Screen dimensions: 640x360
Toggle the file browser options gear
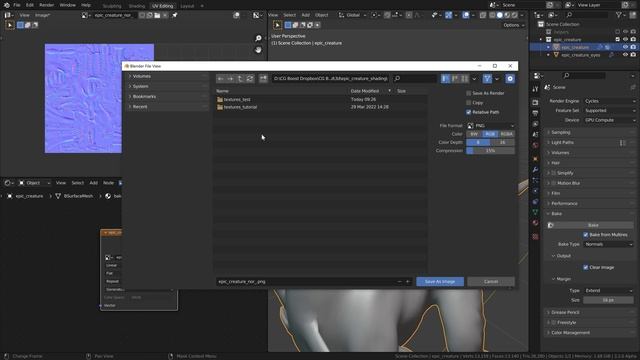(x=510, y=79)
